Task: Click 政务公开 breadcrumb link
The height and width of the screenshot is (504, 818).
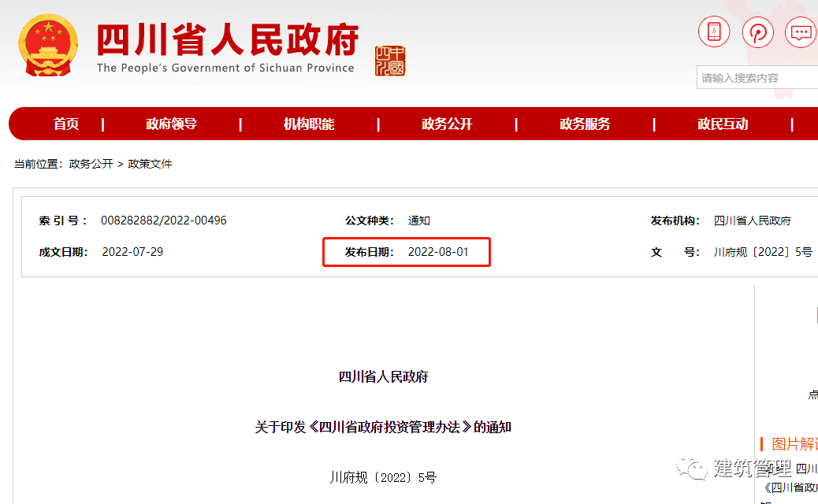Action: click(91, 164)
